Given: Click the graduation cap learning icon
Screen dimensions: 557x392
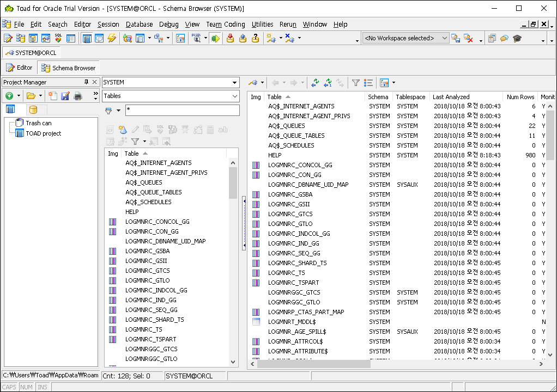Looking at the screenshot, I should click(517, 38).
